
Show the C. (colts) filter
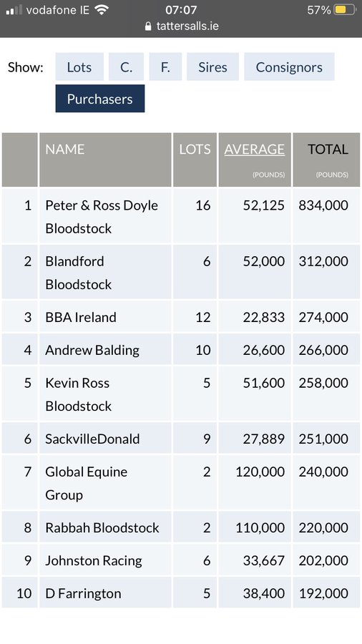tap(127, 67)
